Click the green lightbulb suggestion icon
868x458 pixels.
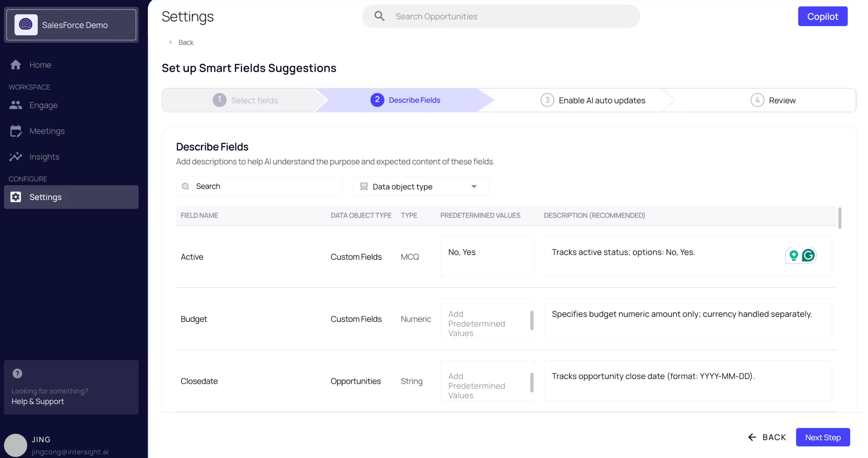(x=793, y=255)
